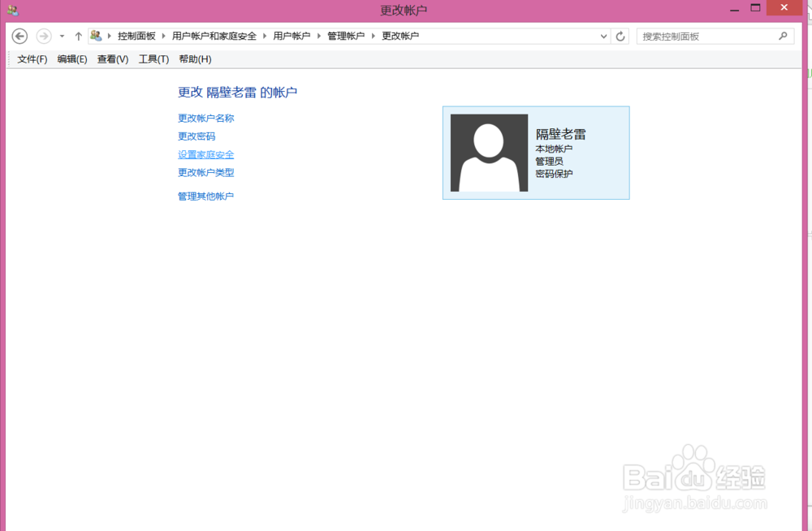Open the recent locations dropdown next to forward arrow
This screenshot has height=531, width=812.
point(61,36)
